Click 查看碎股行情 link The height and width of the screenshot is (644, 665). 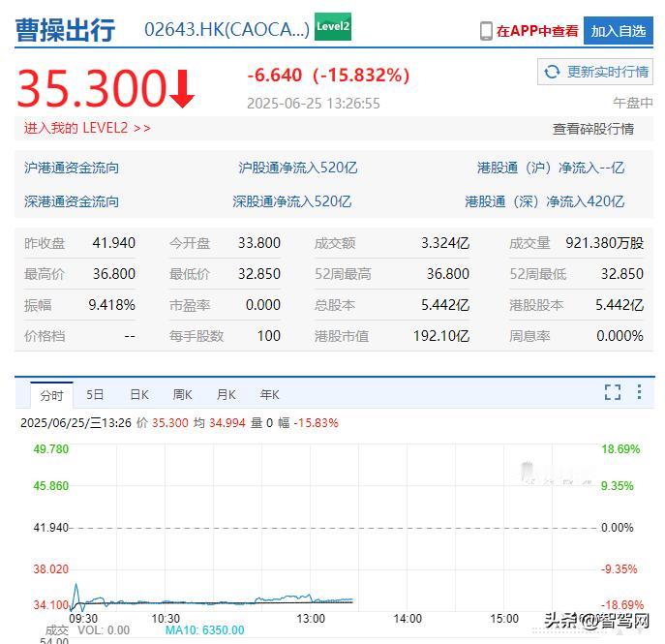click(593, 129)
